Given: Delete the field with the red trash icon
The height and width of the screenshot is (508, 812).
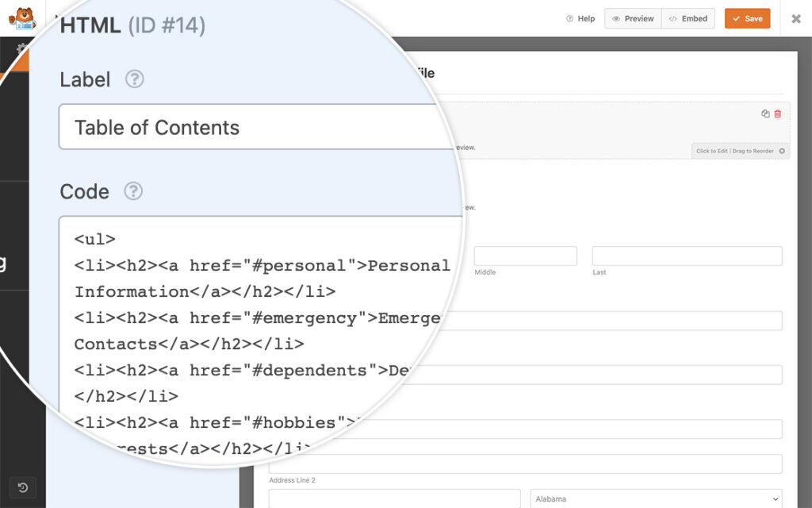Looking at the screenshot, I should (778, 114).
